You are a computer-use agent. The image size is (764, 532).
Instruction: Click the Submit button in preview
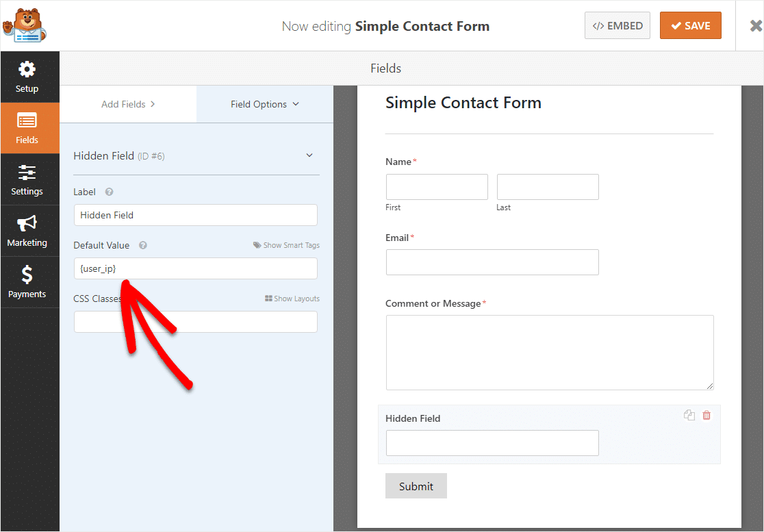click(416, 485)
